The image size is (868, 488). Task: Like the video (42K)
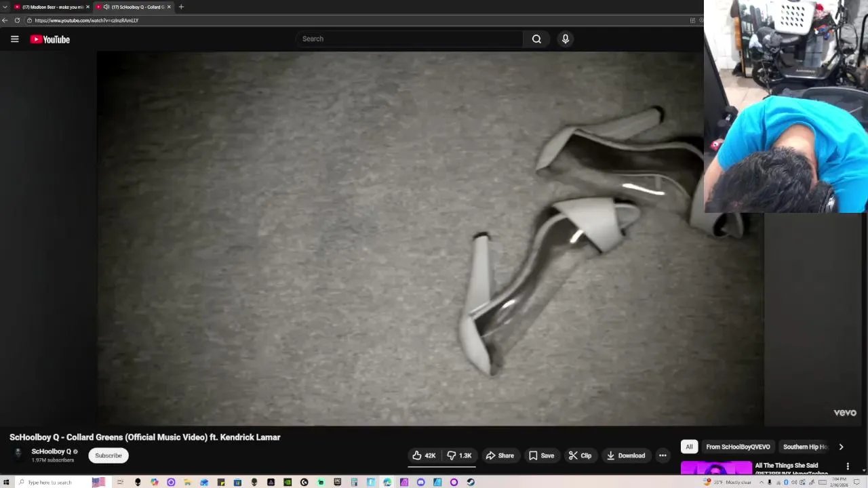coord(424,455)
